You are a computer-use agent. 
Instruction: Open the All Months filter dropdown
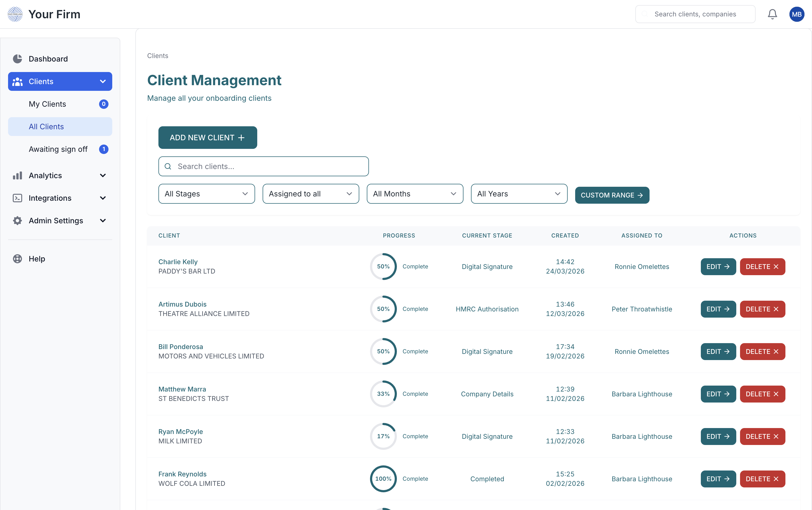pyautogui.click(x=415, y=194)
